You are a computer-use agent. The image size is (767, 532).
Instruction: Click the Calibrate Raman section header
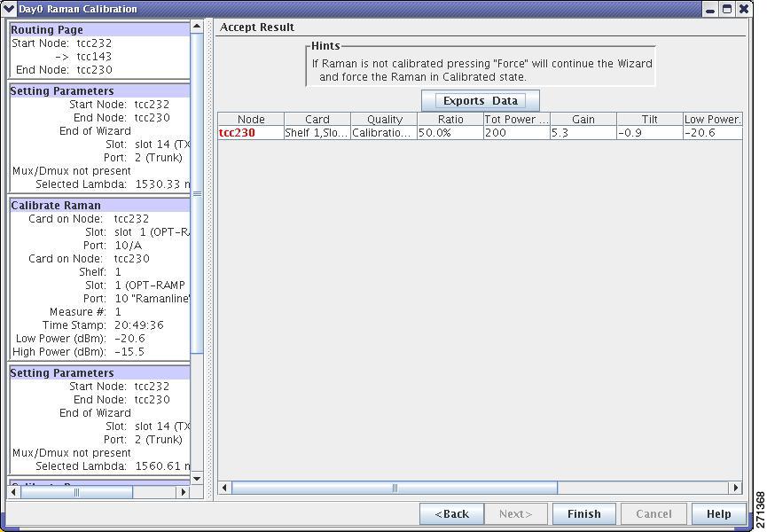tap(100, 206)
